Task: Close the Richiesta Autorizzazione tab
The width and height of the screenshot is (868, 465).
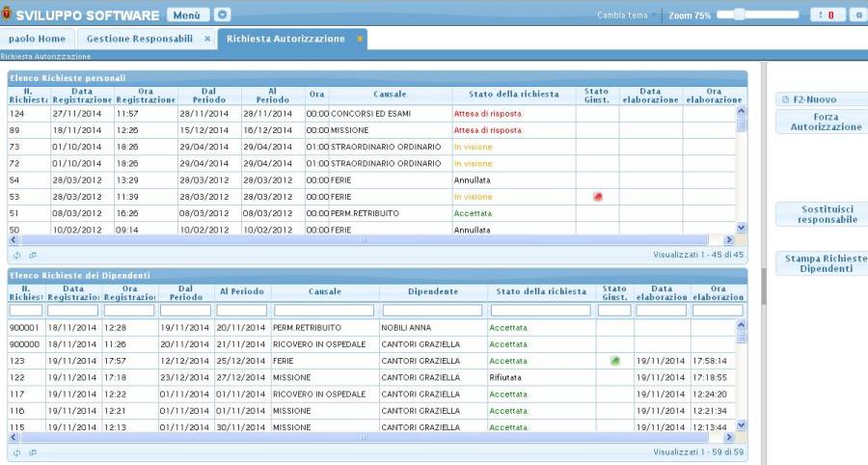Action: [360, 39]
